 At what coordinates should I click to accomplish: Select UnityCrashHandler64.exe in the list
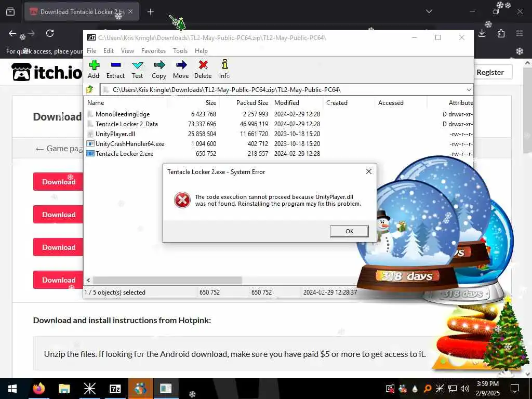point(278,144)
